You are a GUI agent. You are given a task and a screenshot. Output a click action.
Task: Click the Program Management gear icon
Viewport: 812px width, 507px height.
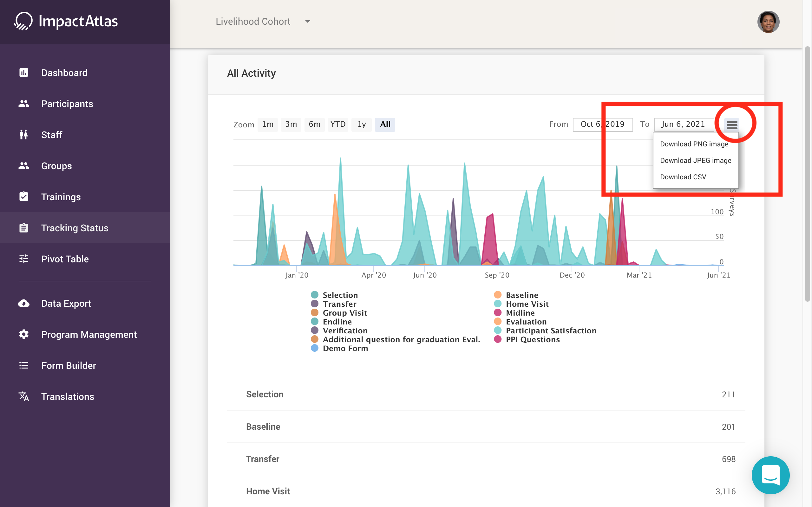coord(24,334)
